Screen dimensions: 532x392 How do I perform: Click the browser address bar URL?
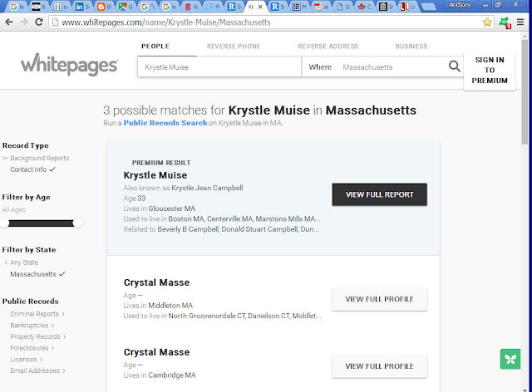166,22
